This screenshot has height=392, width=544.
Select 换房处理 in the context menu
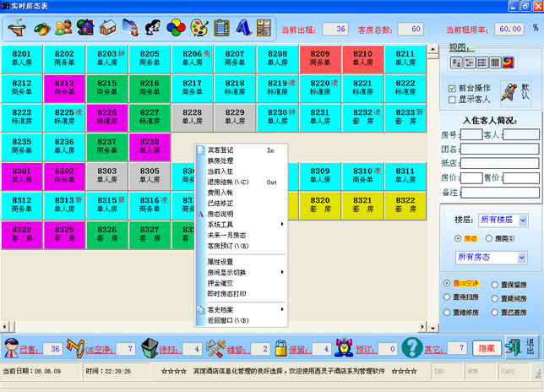(x=221, y=161)
